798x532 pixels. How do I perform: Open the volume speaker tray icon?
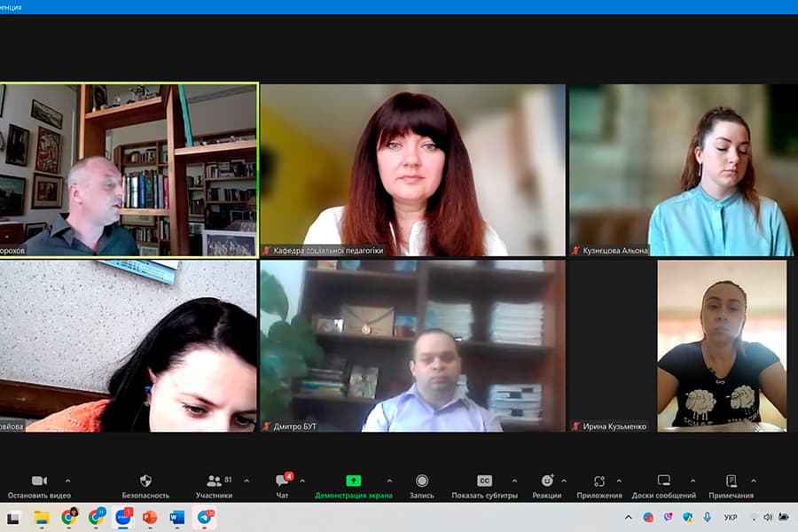tap(768, 517)
